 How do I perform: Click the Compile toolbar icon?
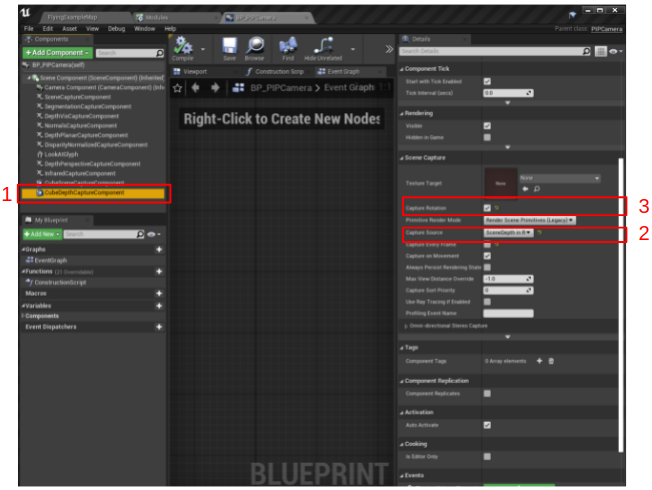183,47
